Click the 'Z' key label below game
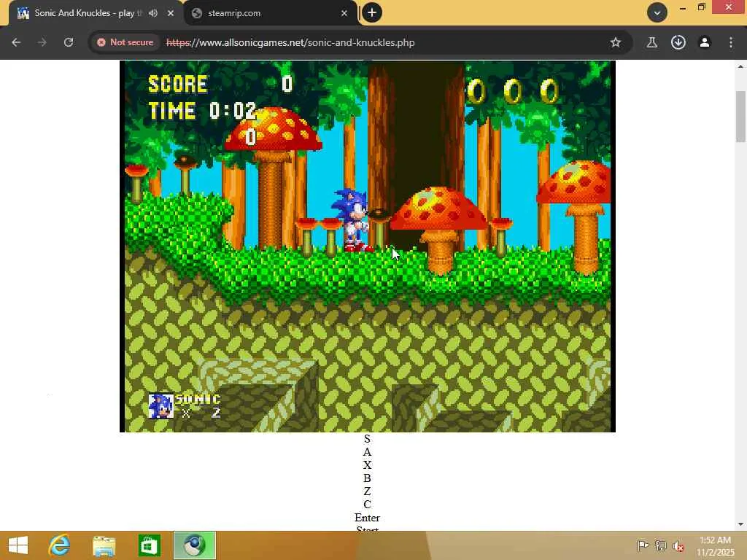747x560 pixels. coord(367,491)
